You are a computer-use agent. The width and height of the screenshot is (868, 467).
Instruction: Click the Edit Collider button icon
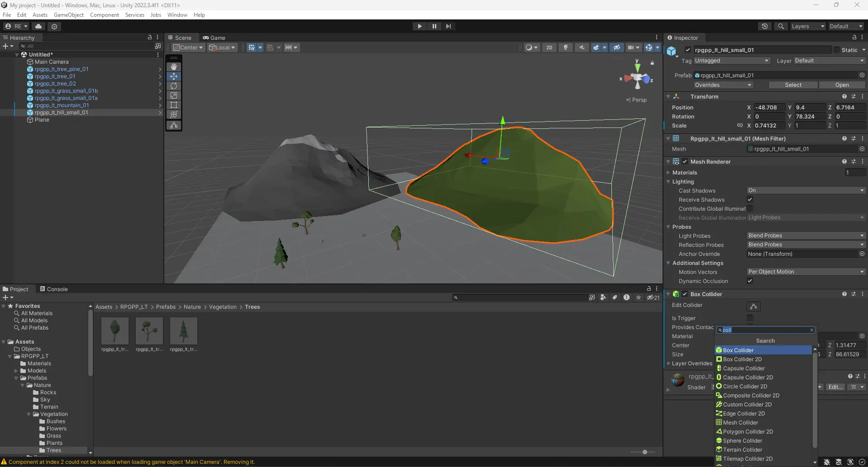tap(754, 307)
